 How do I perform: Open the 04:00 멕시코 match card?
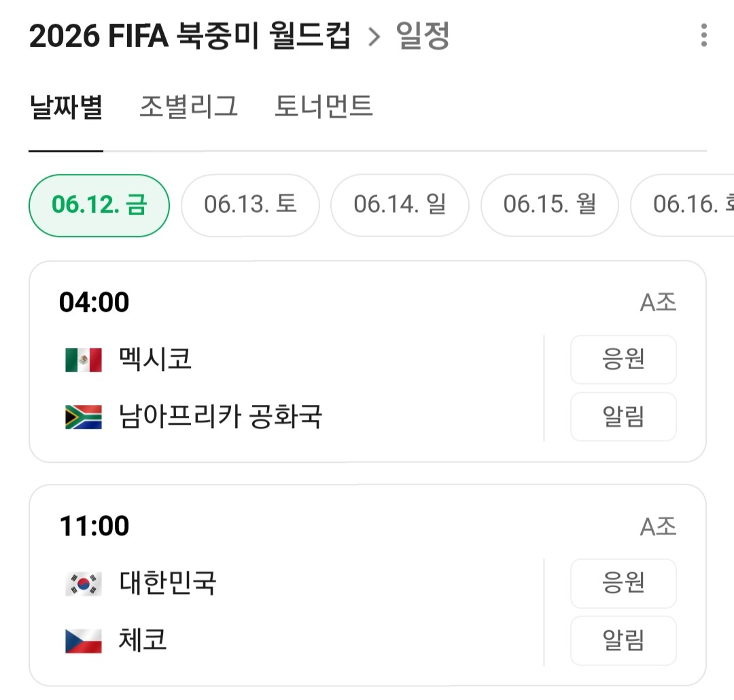(368, 362)
